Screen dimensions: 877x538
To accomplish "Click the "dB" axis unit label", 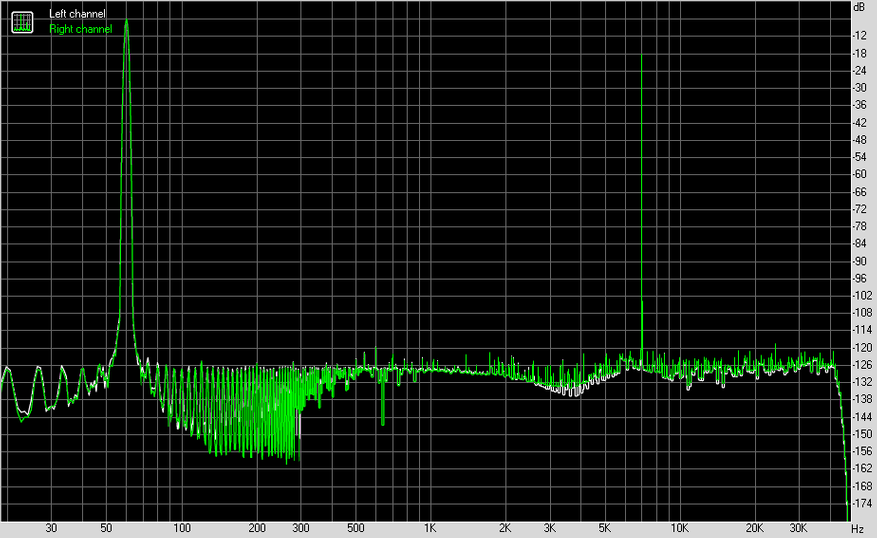I will click(859, 7).
